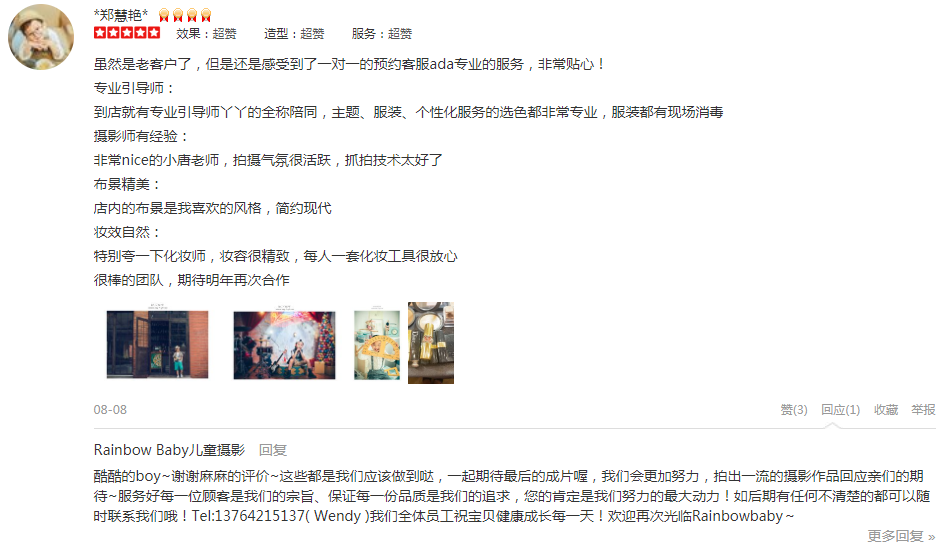Expand more replies via 更多回复 »
Viewport: 943px width, 543px height.
pos(901,535)
